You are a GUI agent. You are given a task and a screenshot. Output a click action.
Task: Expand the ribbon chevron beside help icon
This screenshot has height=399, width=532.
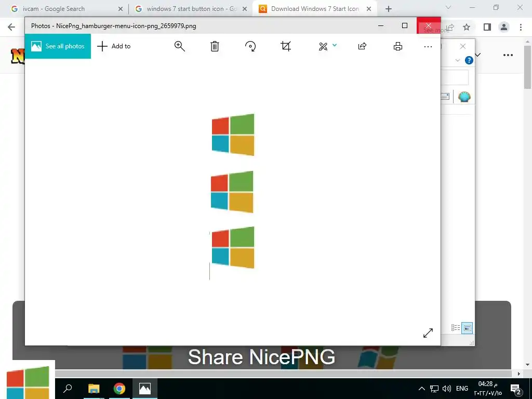pyautogui.click(x=457, y=60)
